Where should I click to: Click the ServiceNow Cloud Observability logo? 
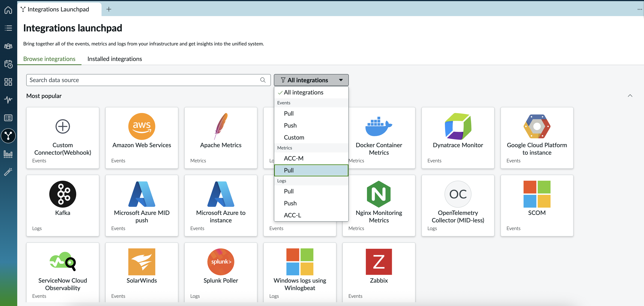tap(63, 261)
